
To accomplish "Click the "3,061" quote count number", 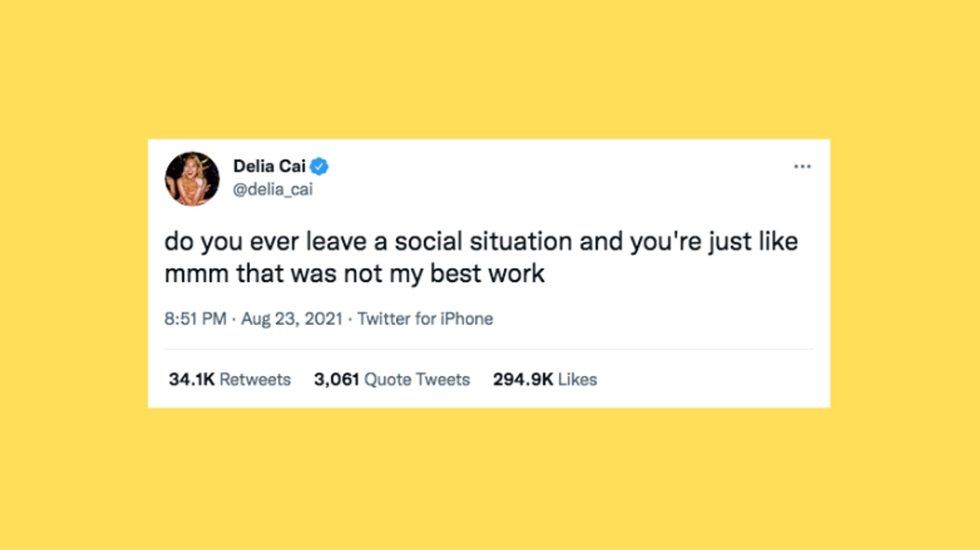I will (336, 379).
